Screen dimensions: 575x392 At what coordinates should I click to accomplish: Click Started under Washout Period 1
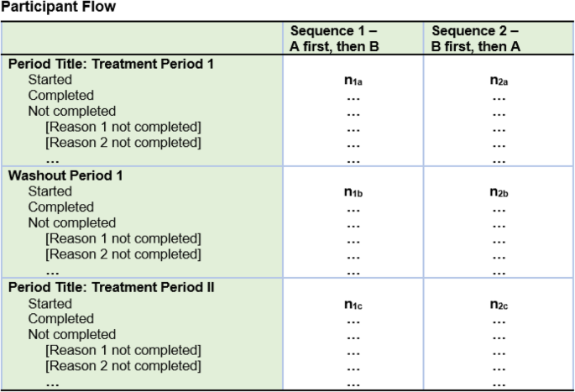[x=50, y=191]
